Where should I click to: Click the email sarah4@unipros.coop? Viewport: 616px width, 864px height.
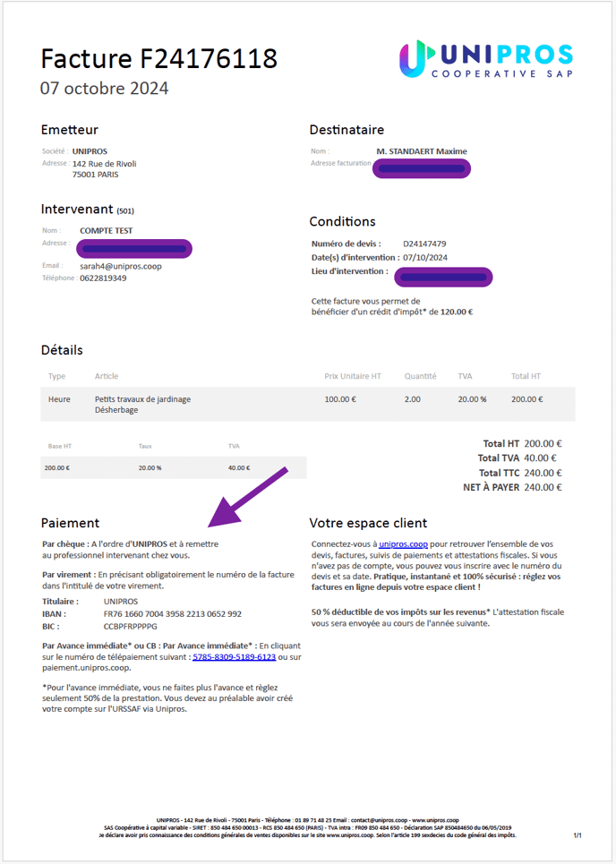pos(121,266)
